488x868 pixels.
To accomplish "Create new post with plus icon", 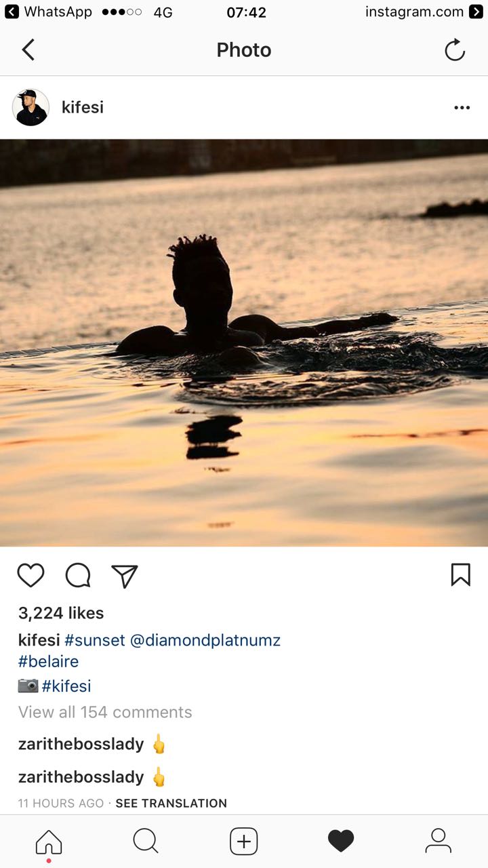I will click(x=244, y=842).
